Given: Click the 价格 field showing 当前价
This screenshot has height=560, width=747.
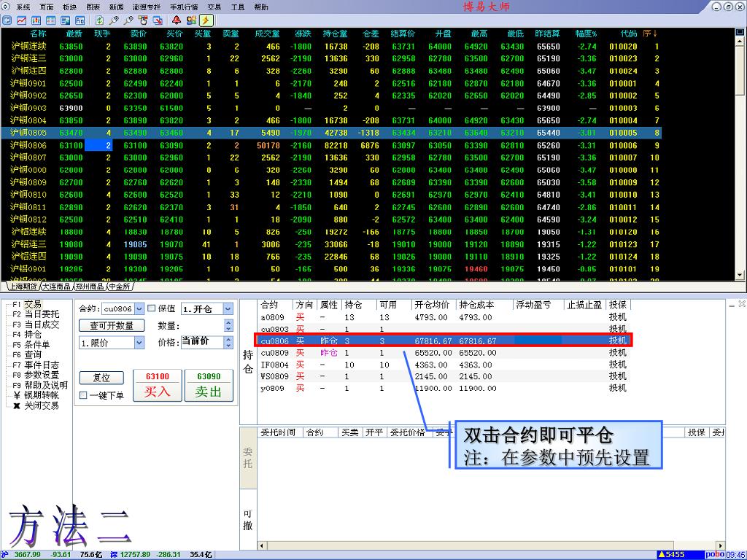Looking at the screenshot, I should [203, 343].
